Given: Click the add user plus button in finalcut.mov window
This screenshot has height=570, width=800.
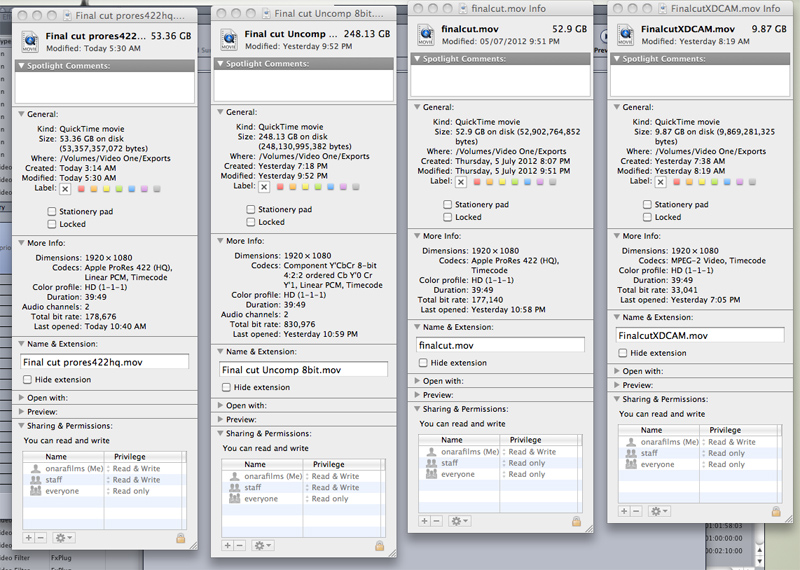Looking at the screenshot, I should (x=424, y=521).
